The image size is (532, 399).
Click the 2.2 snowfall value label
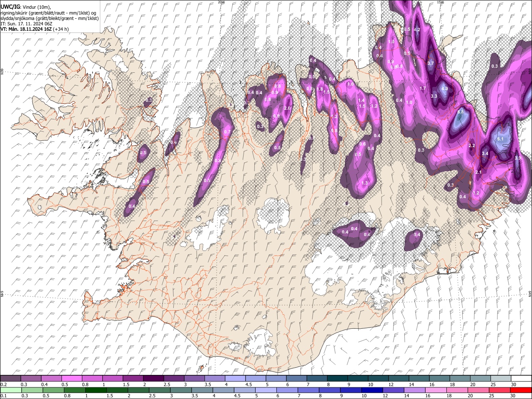point(472,145)
